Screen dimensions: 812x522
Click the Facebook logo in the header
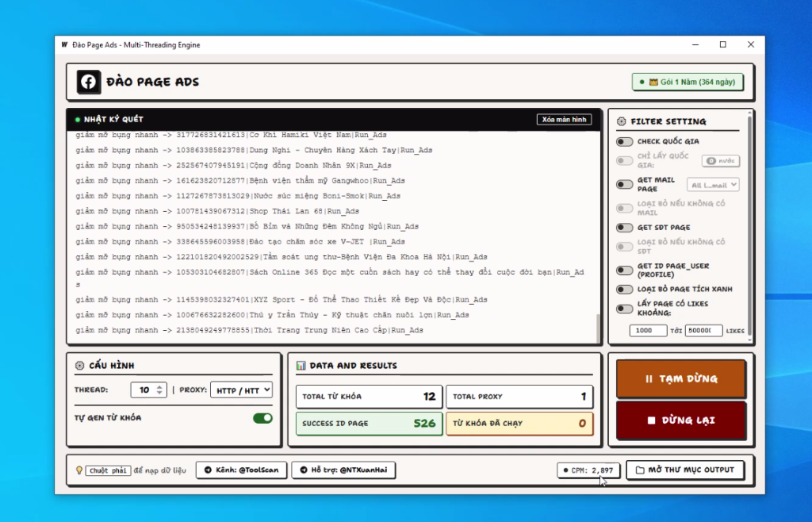[x=89, y=82]
